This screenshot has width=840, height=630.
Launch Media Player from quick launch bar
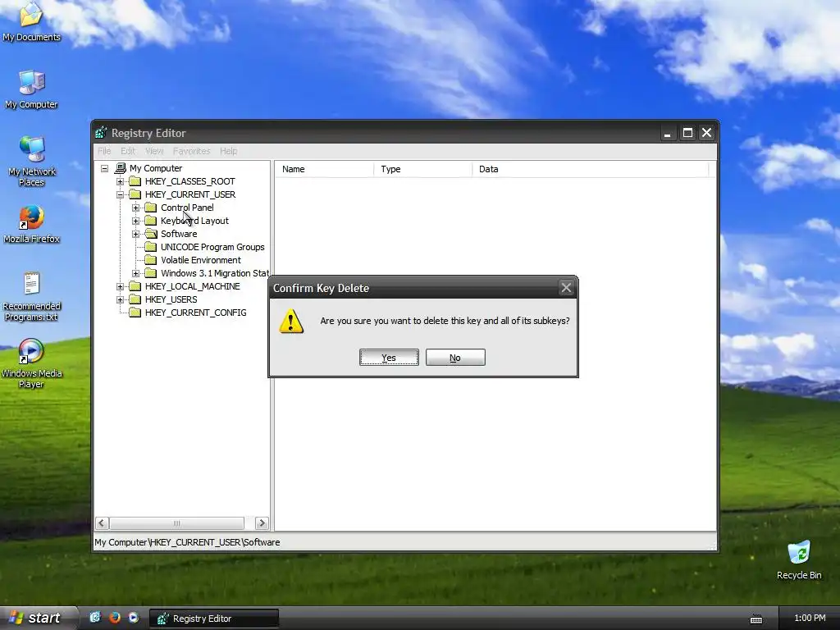(134, 618)
